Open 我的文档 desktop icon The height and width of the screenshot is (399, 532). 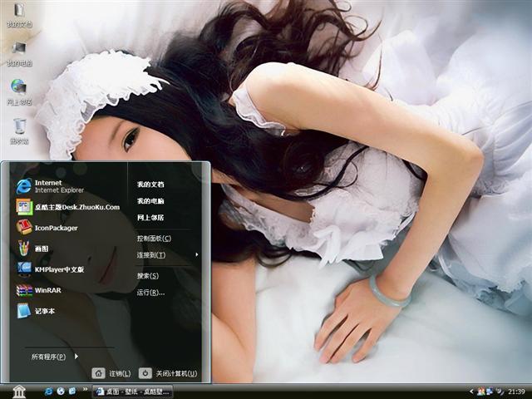pos(19,14)
